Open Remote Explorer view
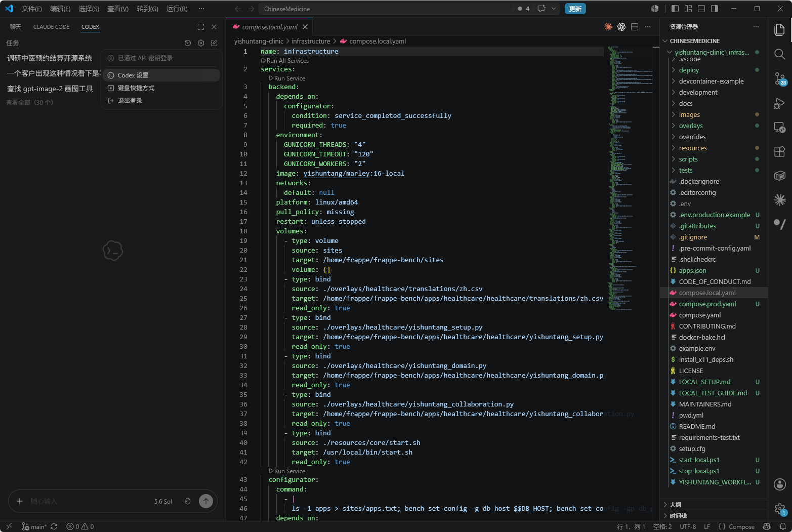792x532 pixels. pos(780,127)
